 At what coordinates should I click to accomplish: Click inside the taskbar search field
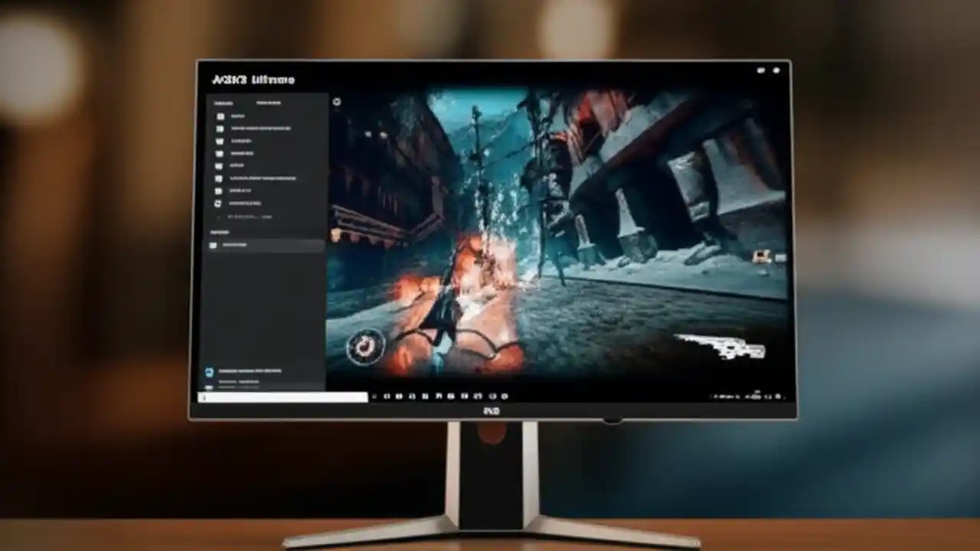(x=279, y=397)
